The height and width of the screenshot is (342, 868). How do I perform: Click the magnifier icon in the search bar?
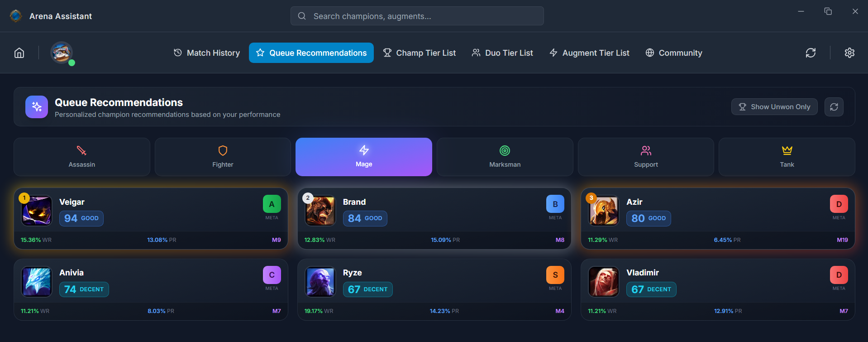point(302,16)
